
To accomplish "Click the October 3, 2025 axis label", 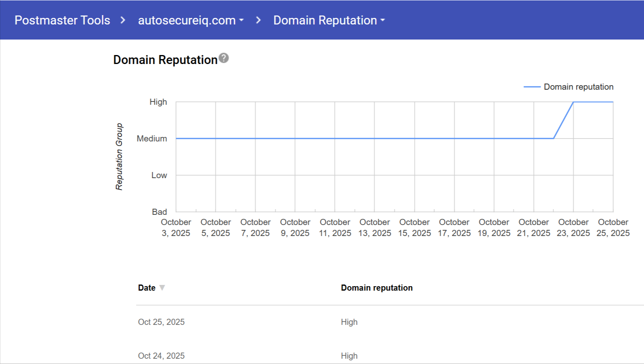I will [176, 227].
